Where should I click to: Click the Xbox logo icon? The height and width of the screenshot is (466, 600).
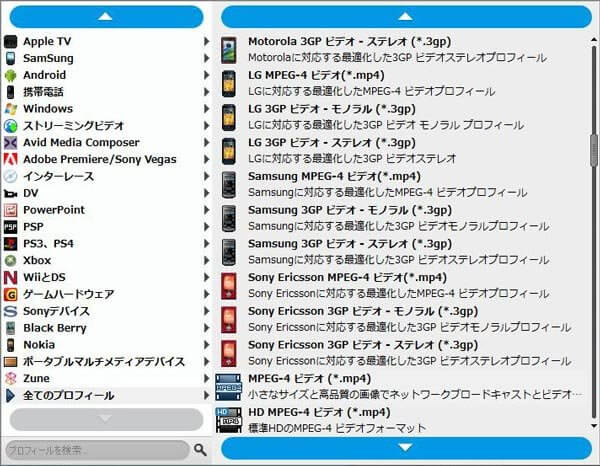tap(11, 260)
